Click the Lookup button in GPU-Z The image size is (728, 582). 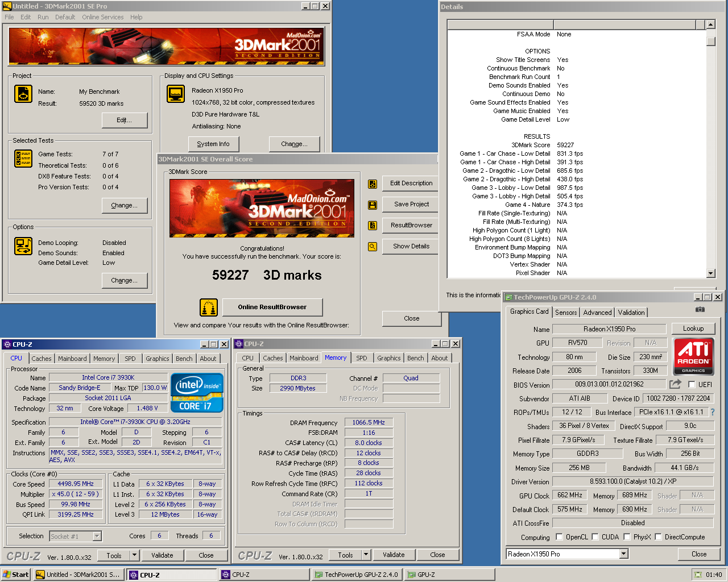click(693, 329)
